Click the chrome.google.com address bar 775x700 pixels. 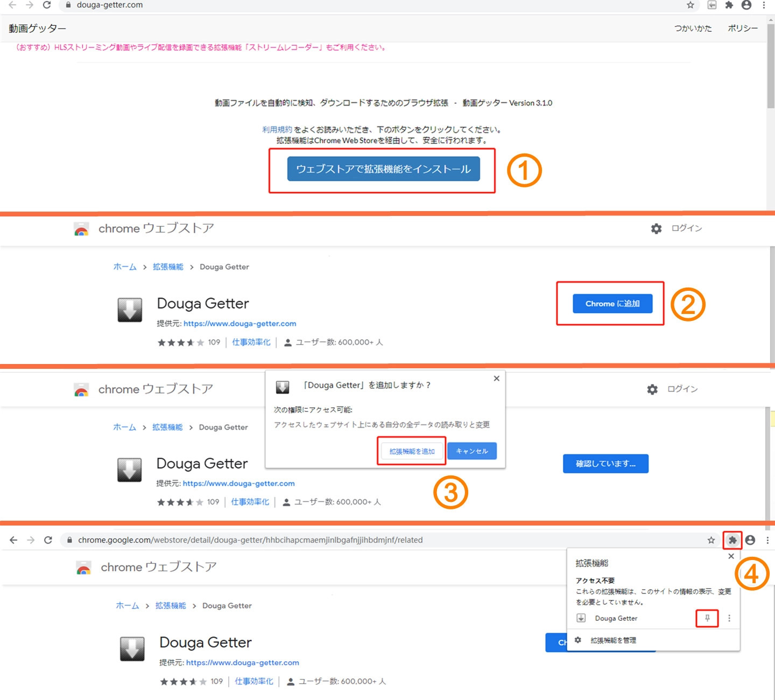pos(242,540)
